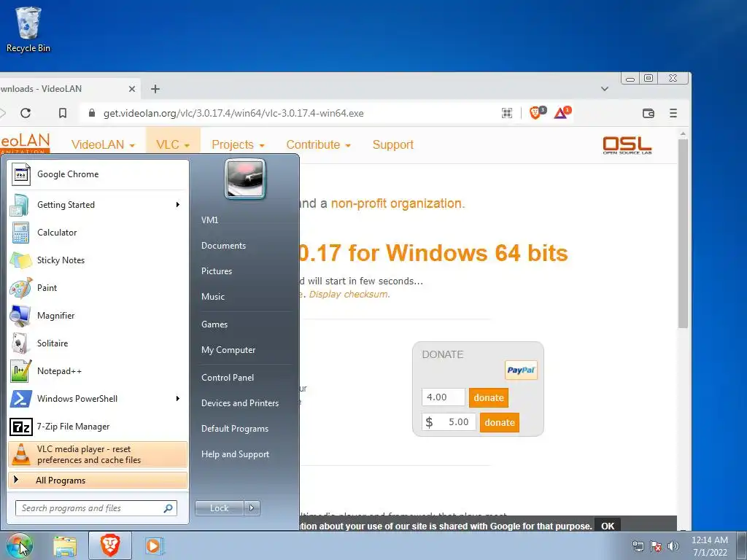Open Getting Started item
This screenshot has height=560, width=747.
pyautogui.click(x=98, y=205)
